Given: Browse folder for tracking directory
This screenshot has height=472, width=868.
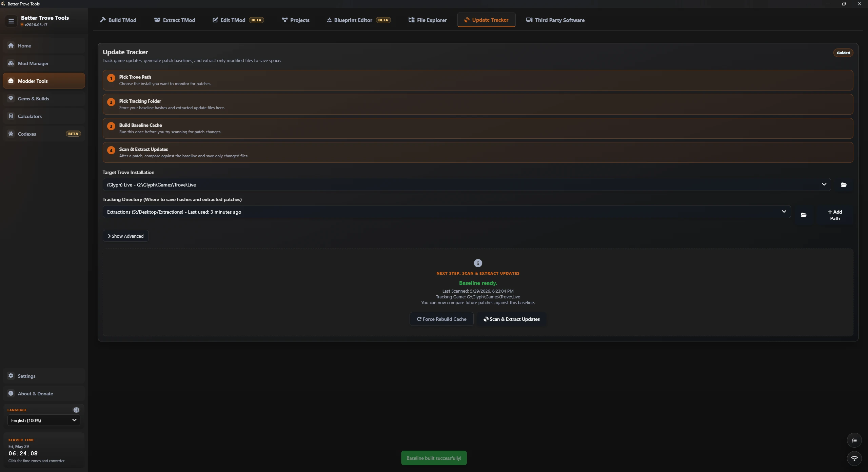Looking at the screenshot, I should pyautogui.click(x=803, y=215).
